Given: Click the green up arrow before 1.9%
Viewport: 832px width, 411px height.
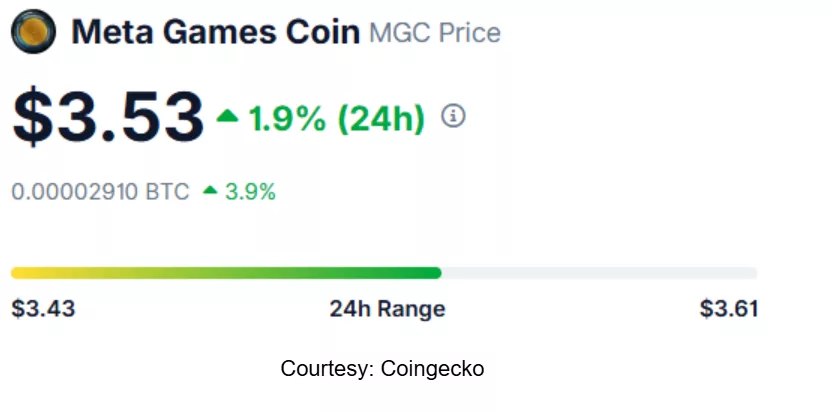Looking at the screenshot, I should (228, 118).
